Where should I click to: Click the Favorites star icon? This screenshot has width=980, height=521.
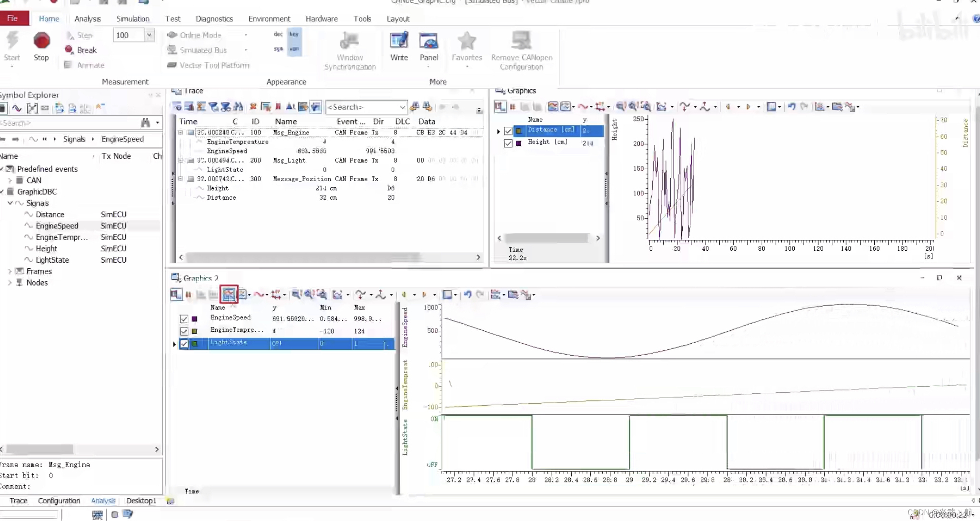coord(466,41)
